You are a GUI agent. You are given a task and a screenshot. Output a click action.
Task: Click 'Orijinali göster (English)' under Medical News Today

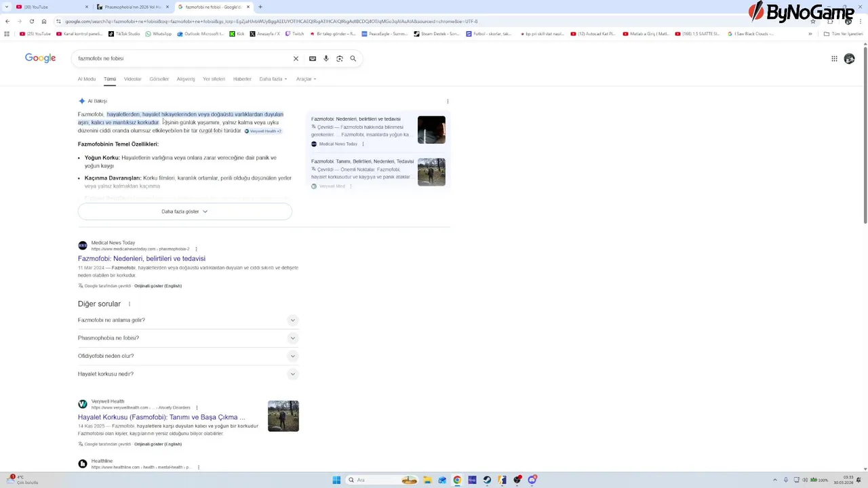click(x=158, y=286)
